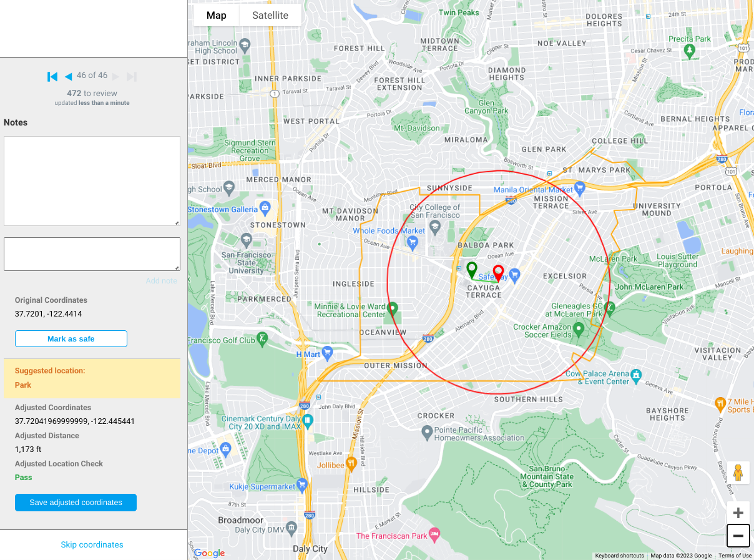Image resolution: width=754 pixels, height=560 pixels.
Task: Click the green adjusted location pin
Action: coord(471,270)
